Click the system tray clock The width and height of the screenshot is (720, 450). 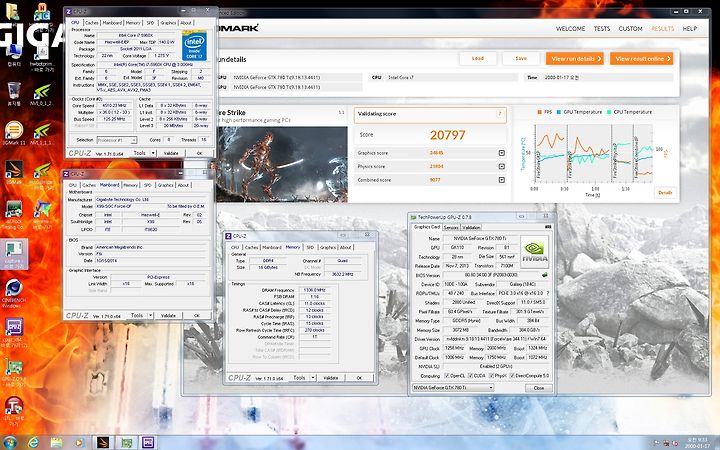(696, 443)
